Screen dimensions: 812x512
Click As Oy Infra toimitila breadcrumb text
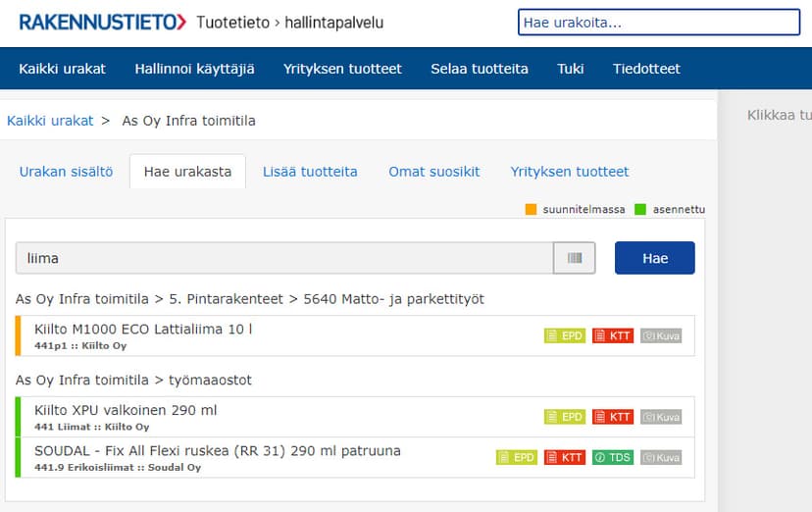tap(189, 121)
